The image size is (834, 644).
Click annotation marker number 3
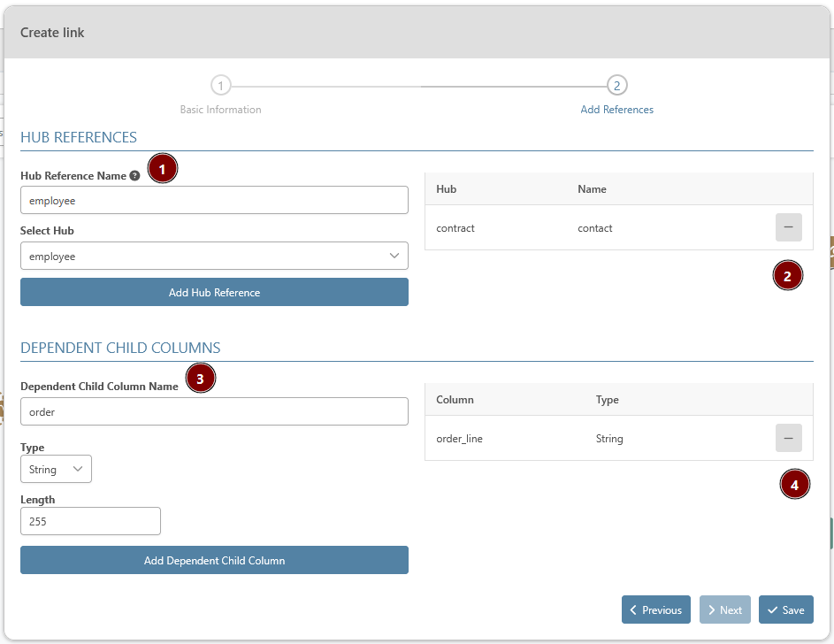[x=201, y=379]
